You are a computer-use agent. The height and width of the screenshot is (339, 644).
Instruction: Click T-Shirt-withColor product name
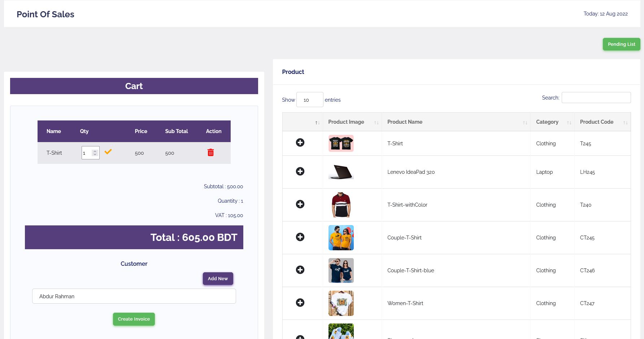pyautogui.click(x=407, y=205)
